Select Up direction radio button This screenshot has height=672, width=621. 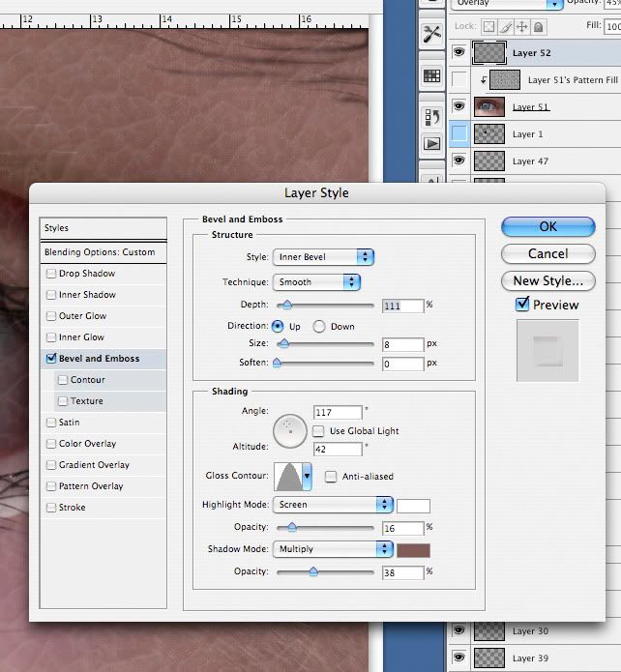pos(278,326)
